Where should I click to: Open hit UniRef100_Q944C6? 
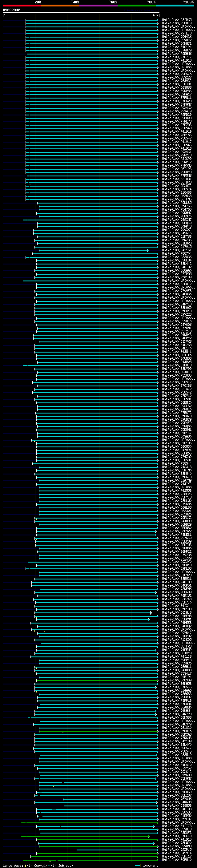177,37
